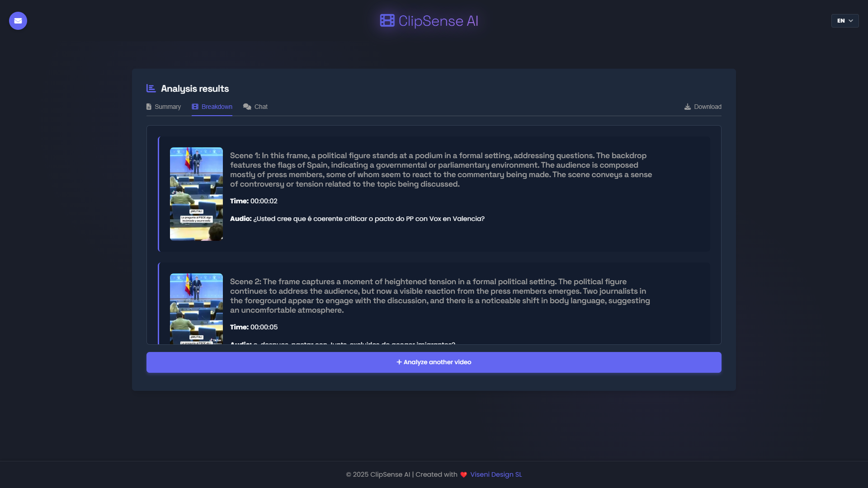
Task: Click the Download arrow icon
Action: pos(687,107)
